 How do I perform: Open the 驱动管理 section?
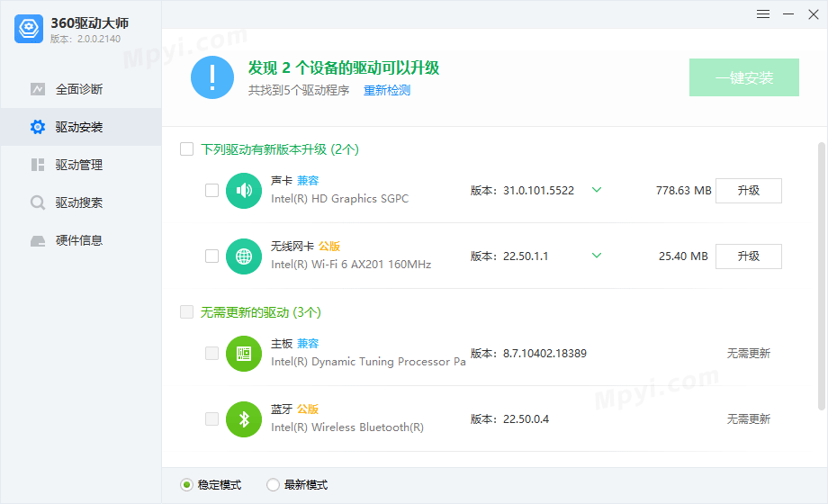(81, 165)
